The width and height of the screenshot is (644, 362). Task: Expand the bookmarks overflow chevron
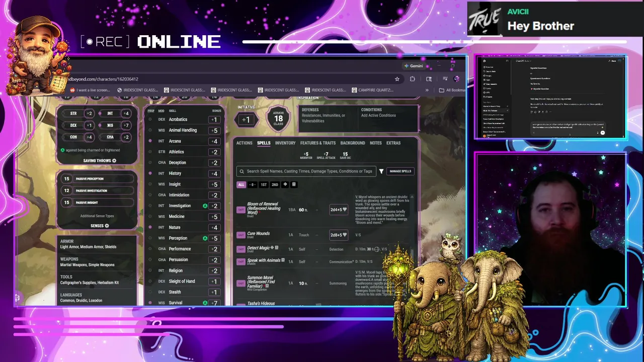click(427, 90)
